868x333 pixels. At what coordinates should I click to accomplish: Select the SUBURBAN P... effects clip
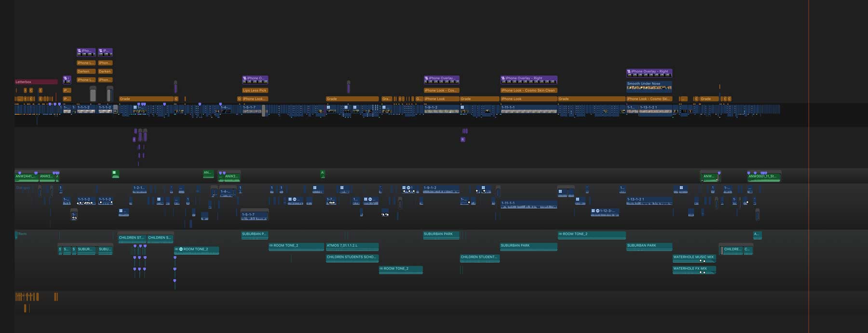pyautogui.click(x=255, y=235)
